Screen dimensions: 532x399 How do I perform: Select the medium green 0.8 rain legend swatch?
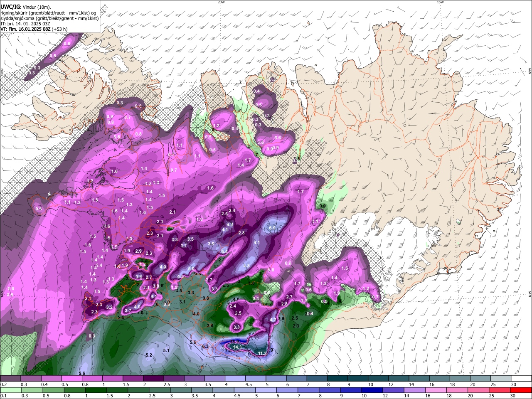tap(75, 390)
